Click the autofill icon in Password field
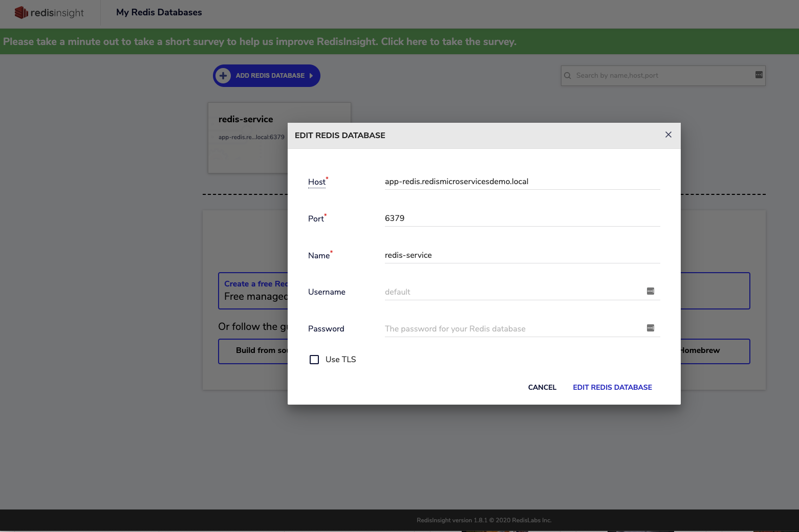 click(x=650, y=328)
